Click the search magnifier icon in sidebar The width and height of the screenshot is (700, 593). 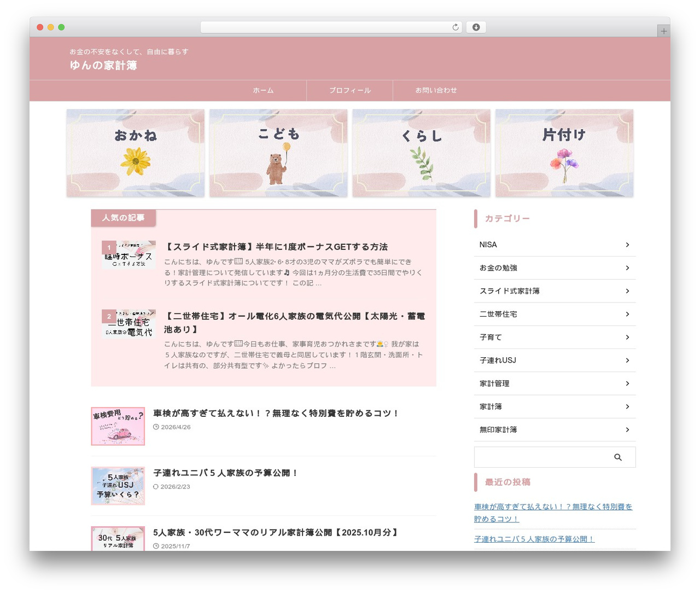pos(618,457)
